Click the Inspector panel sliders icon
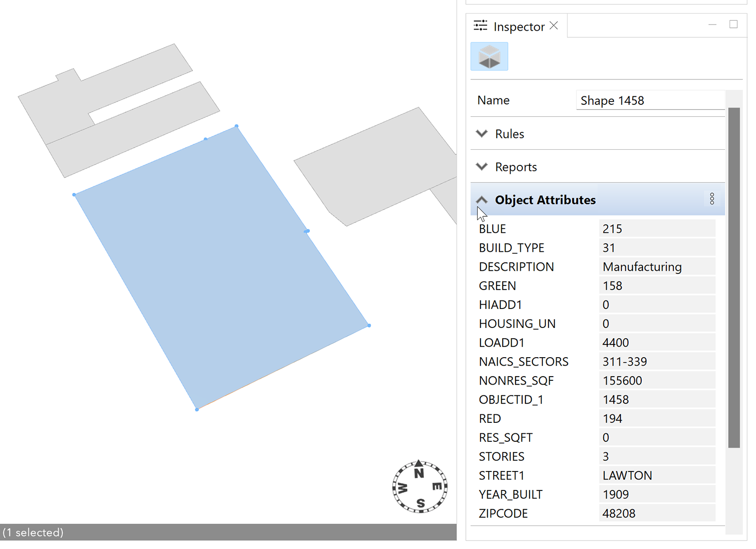 click(x=480, y=26)
